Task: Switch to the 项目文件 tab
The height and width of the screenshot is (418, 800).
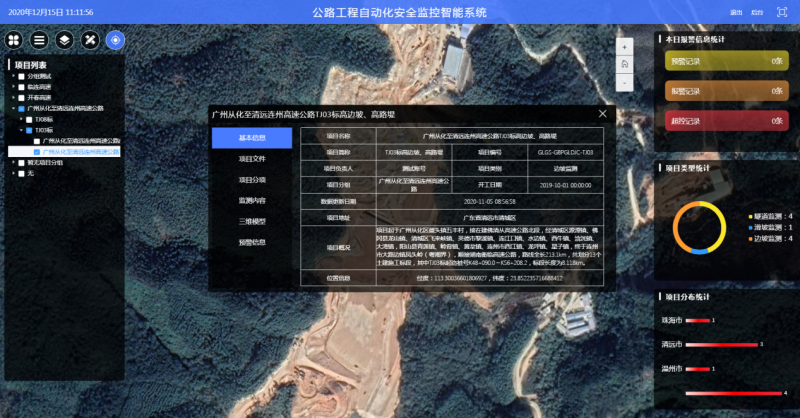Action: click(252, 158)
